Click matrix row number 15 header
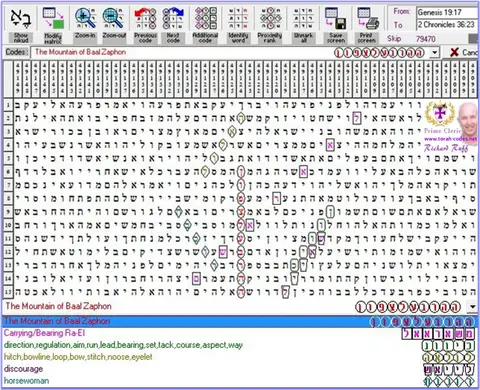This screenshot has width=480, height=390. (8, 292)
